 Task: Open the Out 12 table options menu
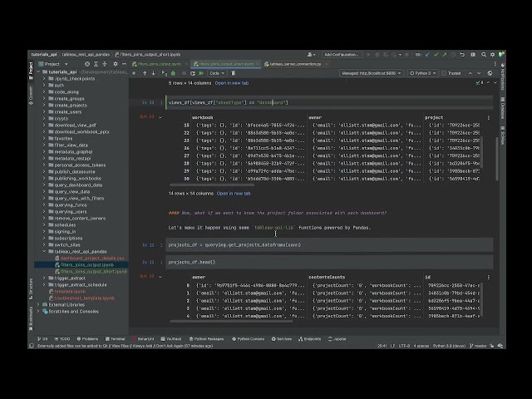tap(489, 277)
